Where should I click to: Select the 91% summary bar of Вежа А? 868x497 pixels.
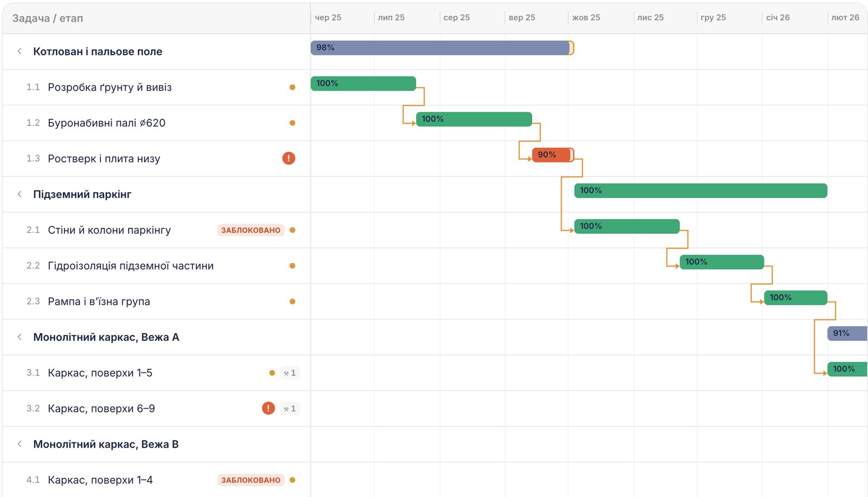(847, 333)
